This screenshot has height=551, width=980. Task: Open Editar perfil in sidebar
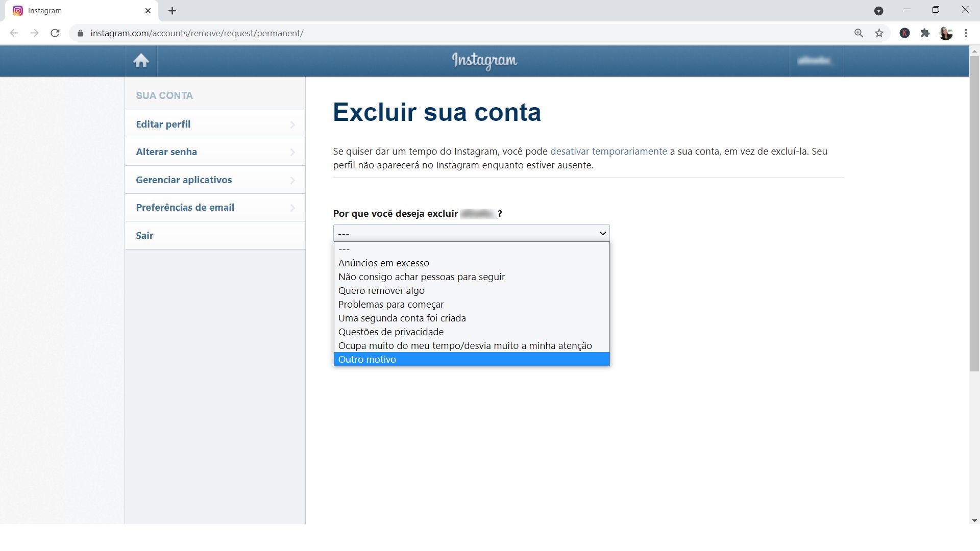click(x=215, y=124)
